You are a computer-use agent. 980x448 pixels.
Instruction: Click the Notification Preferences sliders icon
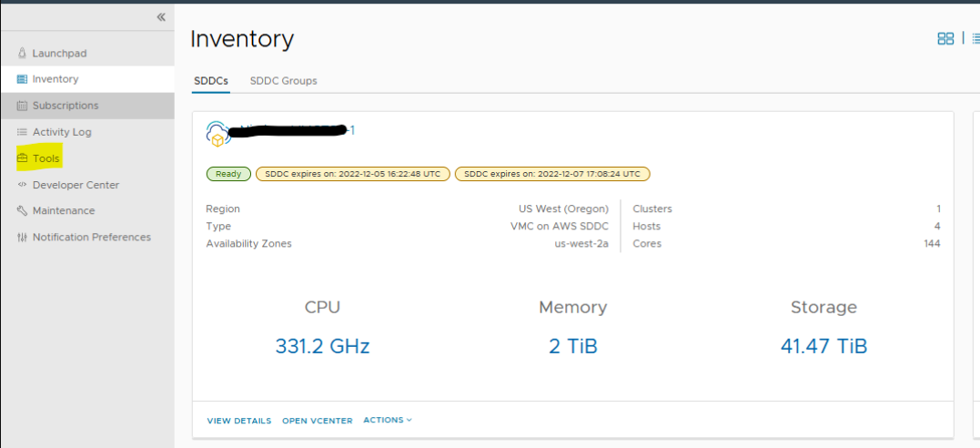point(22,237)
